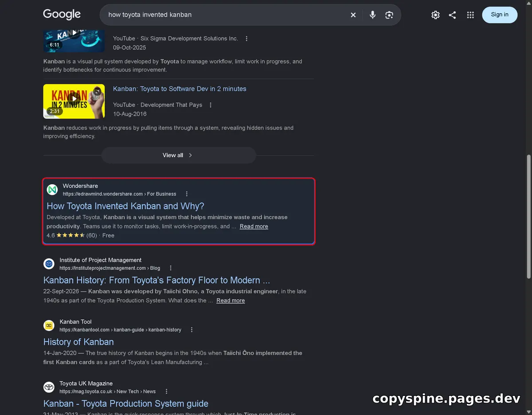Clear the search query with X icon
The width and height of the screenshot is (532, 415).
click(353, 15)
